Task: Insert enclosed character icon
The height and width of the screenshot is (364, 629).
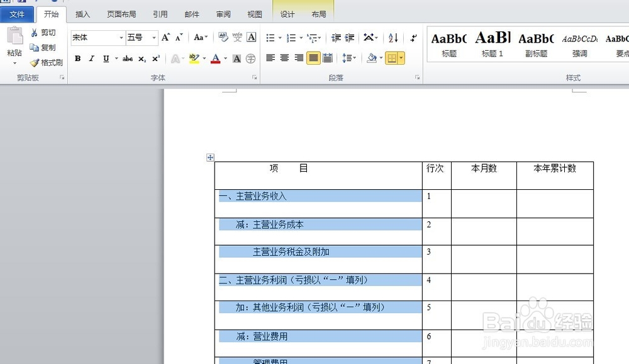Action: tap(251, 58)
